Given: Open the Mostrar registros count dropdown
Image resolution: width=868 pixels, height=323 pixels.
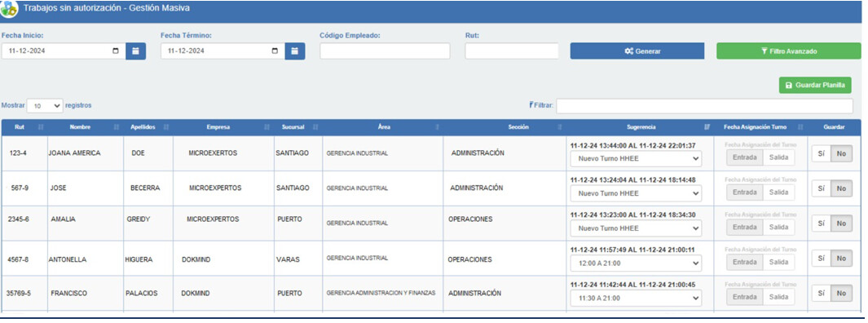Looking at the screenshot, I should point(45,105).
